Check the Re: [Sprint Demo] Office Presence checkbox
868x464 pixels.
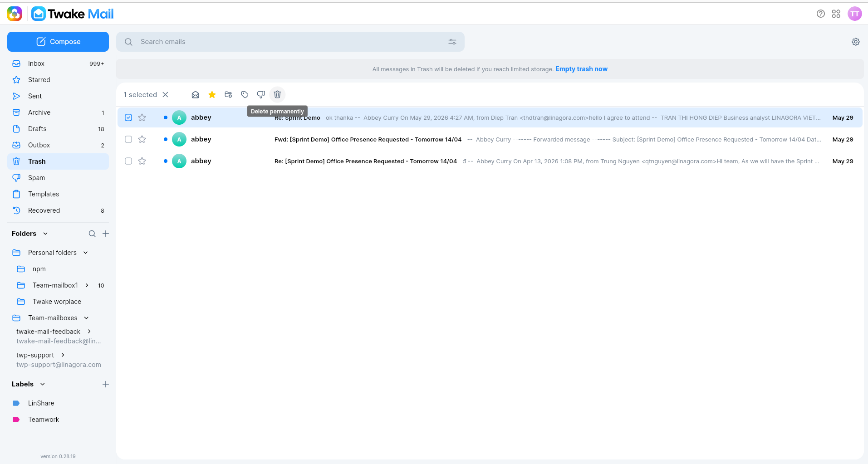tap(128, 161)
